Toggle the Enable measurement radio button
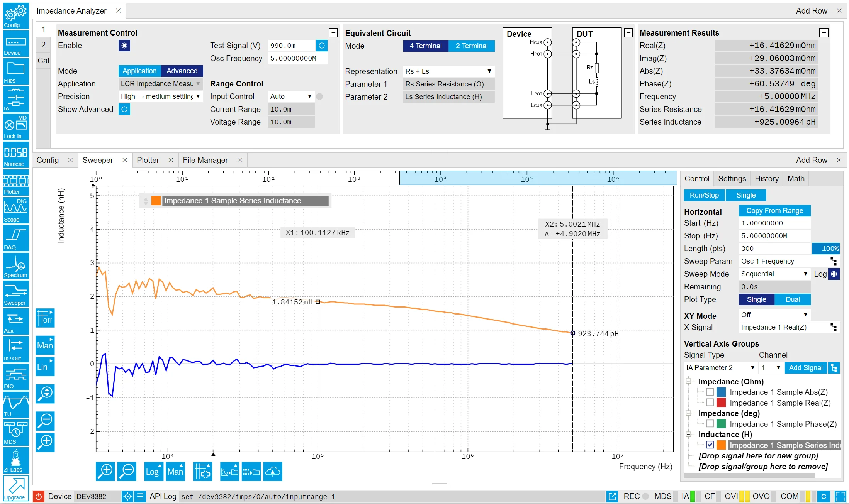The image size is (849, 504). [124, 46]
